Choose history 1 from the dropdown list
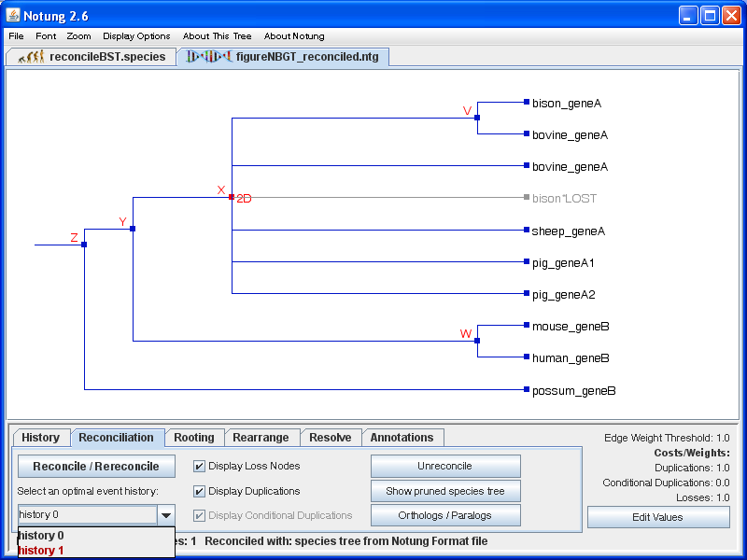The width and height of the screenshot is (747, 560). [x=41, y=551]
